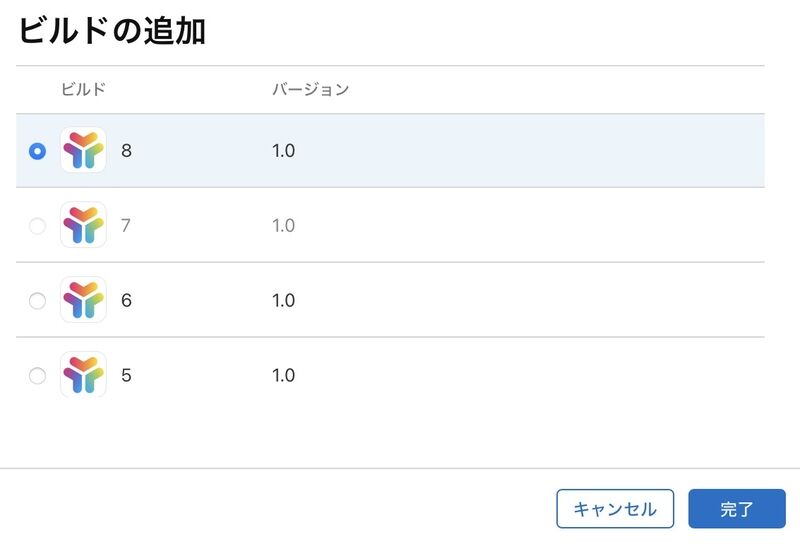Click the app icon for build 7

83,225
